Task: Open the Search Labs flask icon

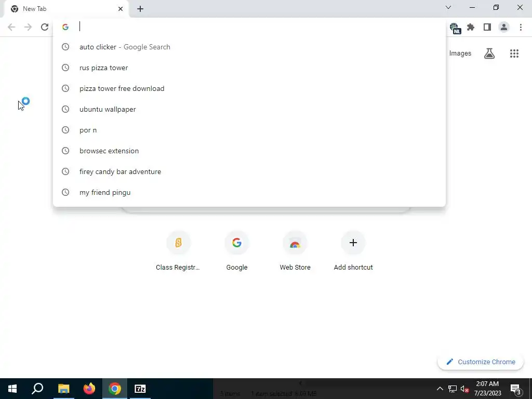Action: [489, 54]
